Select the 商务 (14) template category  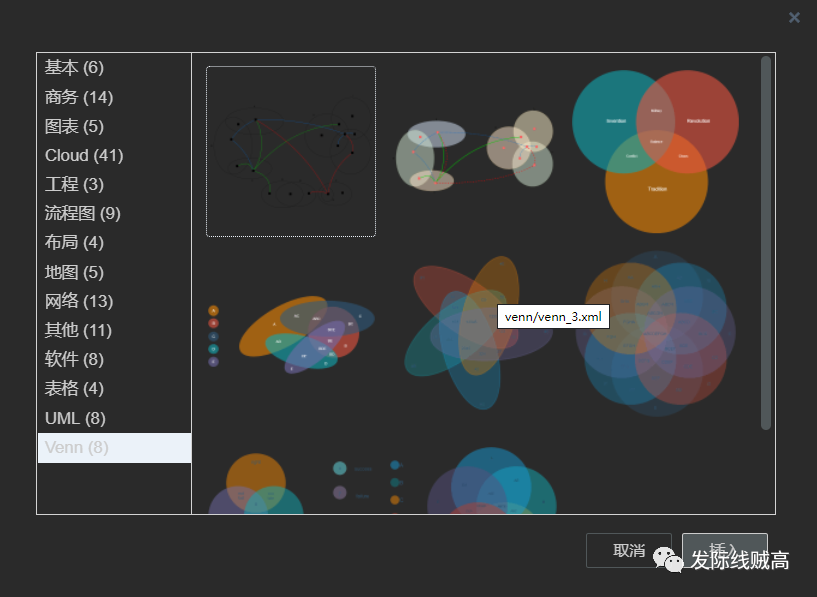(114, 97)
